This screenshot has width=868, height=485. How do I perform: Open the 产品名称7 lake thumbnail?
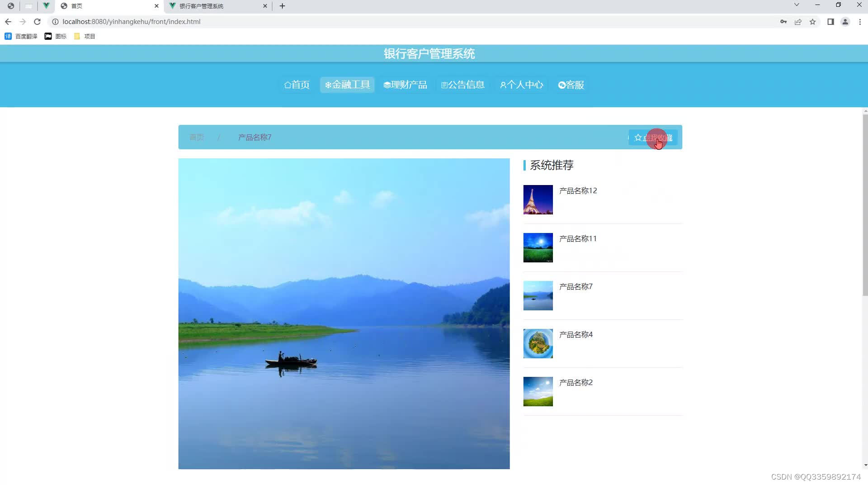pos(538,295)
